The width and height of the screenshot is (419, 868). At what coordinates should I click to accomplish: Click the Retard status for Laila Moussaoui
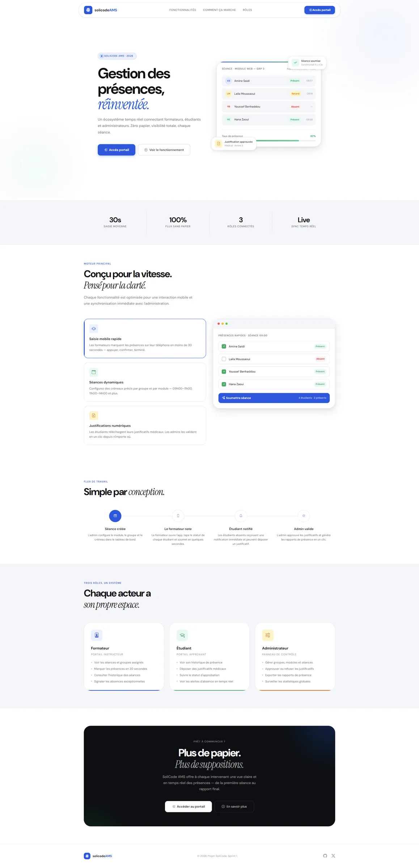click(296, 94)
